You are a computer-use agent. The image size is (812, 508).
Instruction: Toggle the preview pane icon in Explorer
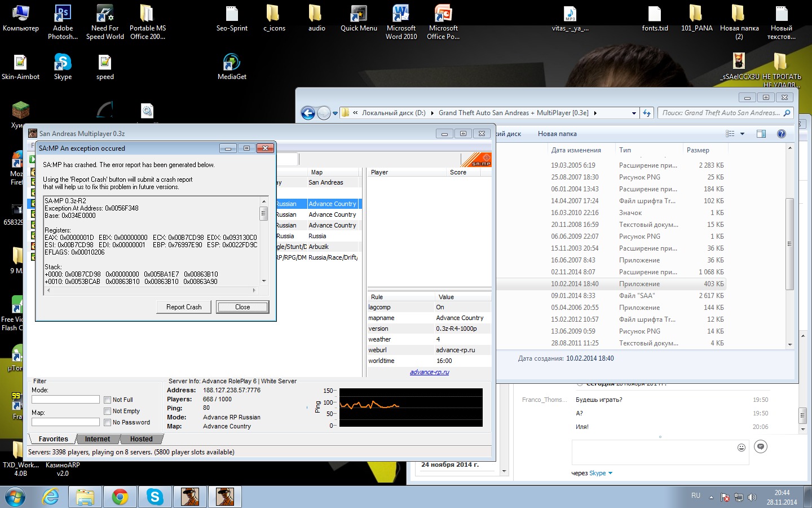tap(761, 134)
